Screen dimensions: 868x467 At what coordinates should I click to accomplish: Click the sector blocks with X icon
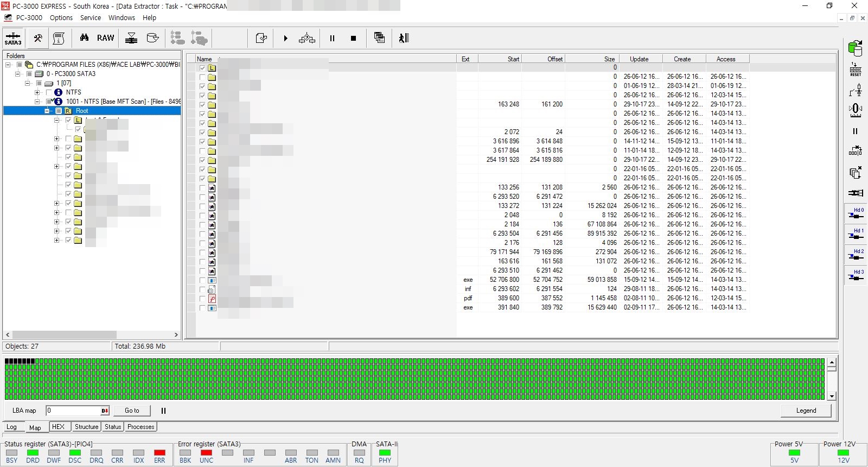pos(856,151)
